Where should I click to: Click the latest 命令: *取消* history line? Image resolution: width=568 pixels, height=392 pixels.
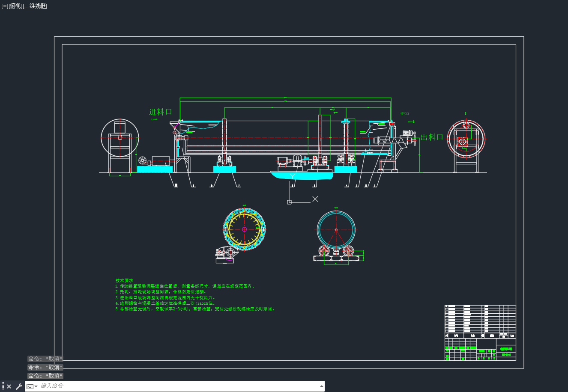[x=45, y=376]
